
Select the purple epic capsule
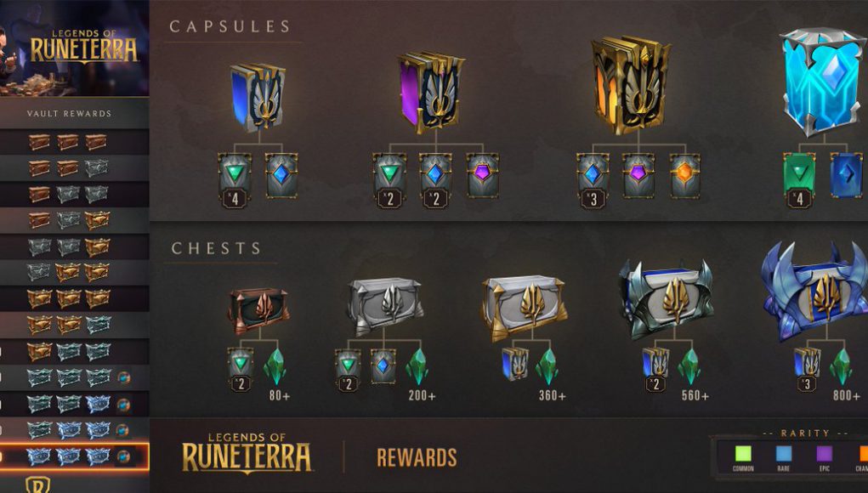coord(431,93)
